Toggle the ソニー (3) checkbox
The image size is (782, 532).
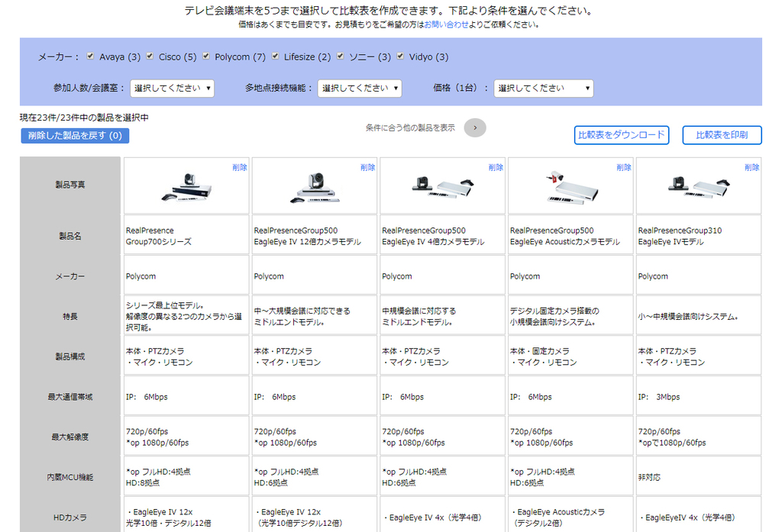[x=340, y=56]
